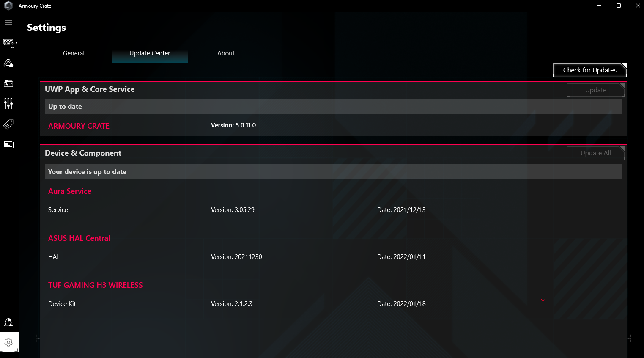Click the Device & Component heading

(83, 153)
